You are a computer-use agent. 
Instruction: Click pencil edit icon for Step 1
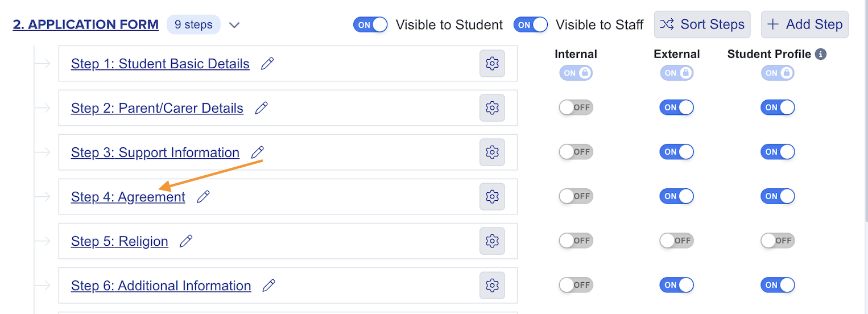[x=267, y=64]
